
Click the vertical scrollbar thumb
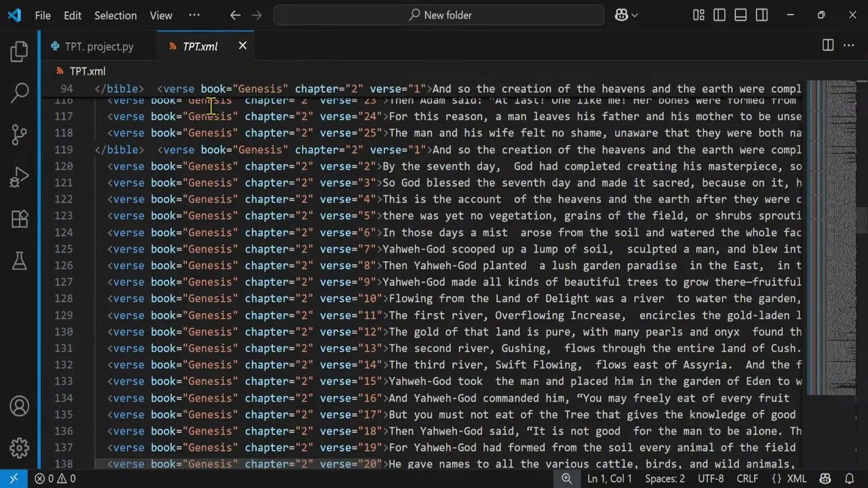click(x=863, y=220)
